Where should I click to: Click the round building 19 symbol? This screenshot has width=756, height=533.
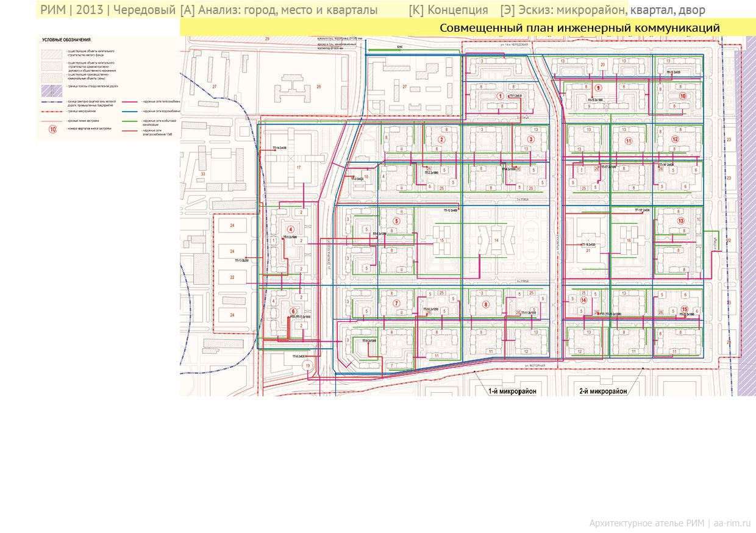(x=308, y=365)
